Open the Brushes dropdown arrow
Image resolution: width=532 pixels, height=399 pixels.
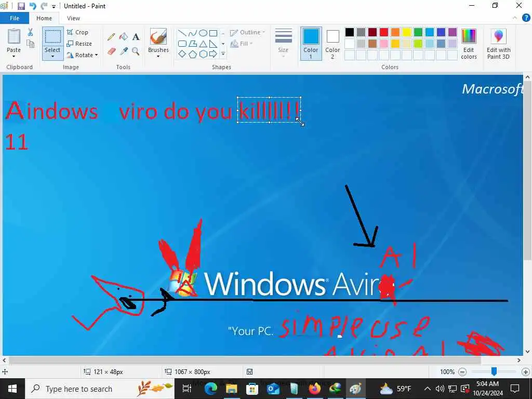click(158, 56)
